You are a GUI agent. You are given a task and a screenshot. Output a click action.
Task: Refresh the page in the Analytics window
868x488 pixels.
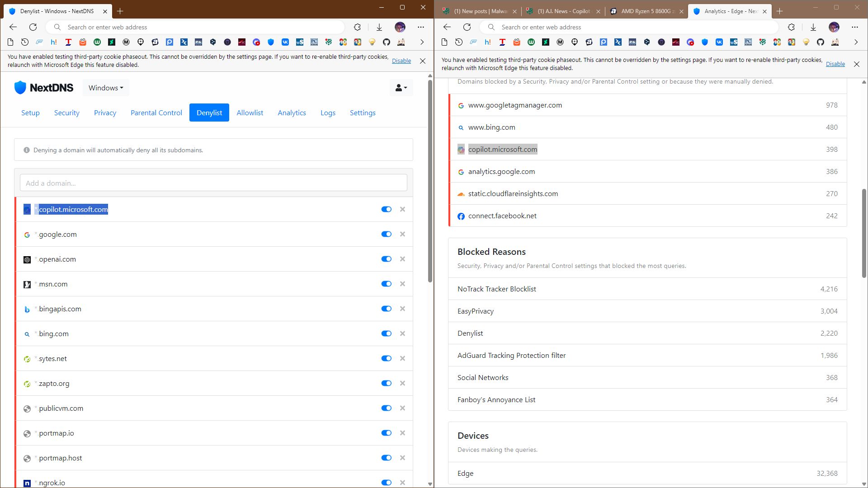(x=467, y=27)
